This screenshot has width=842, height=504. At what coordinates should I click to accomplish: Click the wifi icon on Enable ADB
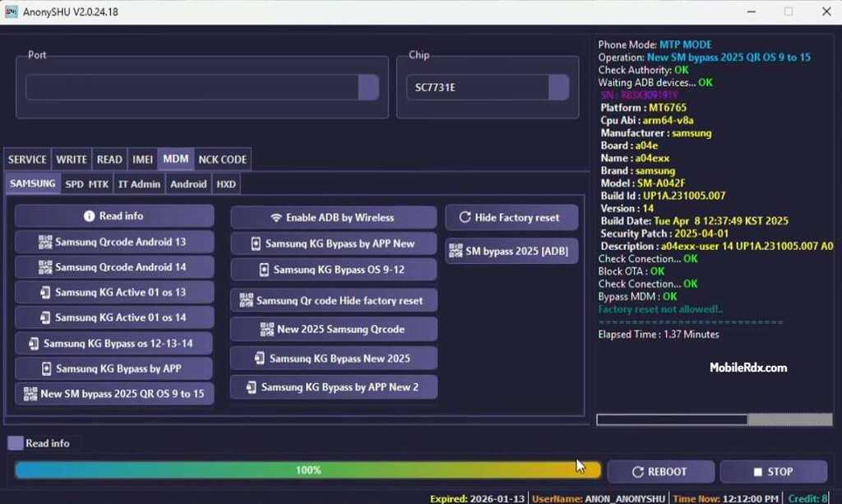276,217
